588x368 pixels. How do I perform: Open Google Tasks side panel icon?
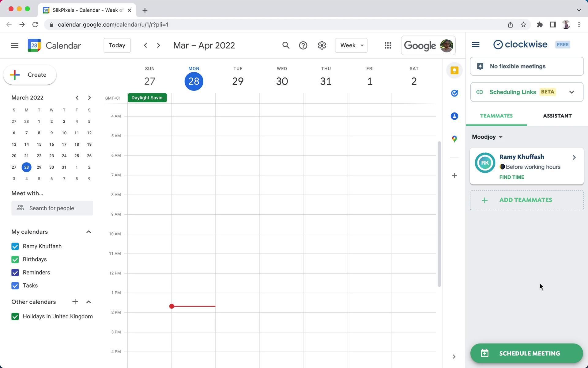[454, 93]
